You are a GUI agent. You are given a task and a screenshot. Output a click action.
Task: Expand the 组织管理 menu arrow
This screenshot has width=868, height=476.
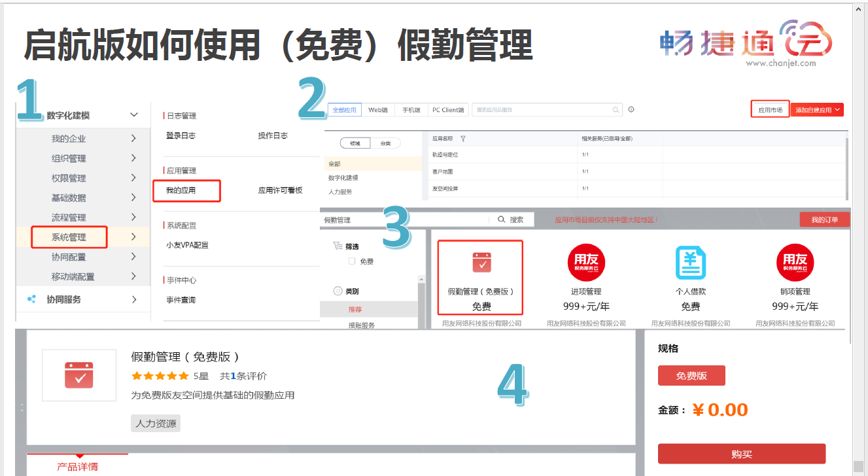(x=133, y=158)
